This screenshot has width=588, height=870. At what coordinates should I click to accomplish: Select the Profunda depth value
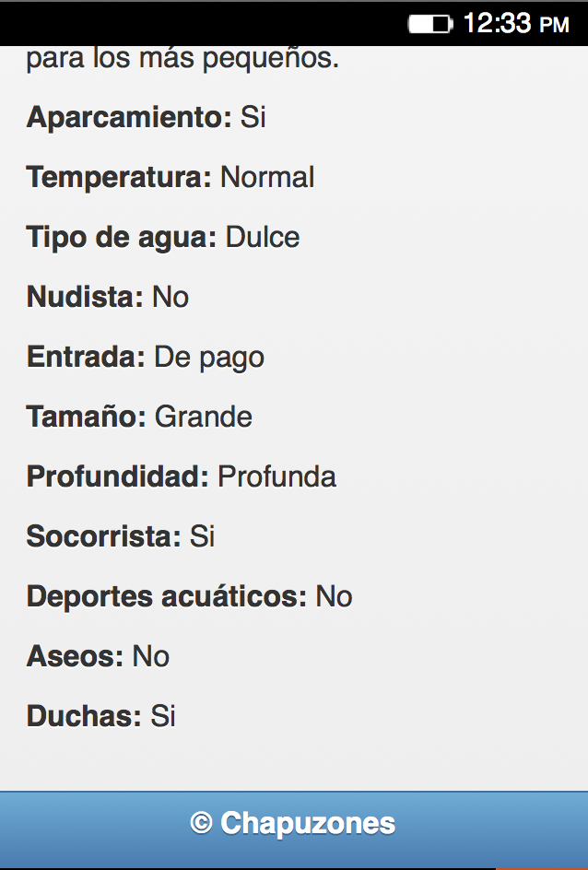pyautogui.click(x=276, y=476)
